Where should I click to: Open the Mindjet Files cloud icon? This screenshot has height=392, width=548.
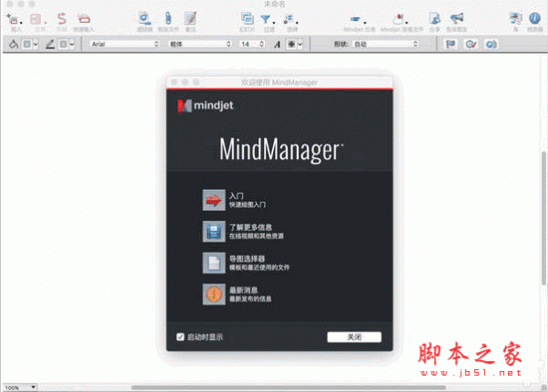(x=397, y=19)
